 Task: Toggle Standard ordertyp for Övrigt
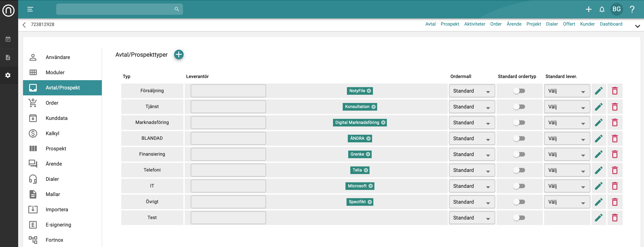click(519, 202)
